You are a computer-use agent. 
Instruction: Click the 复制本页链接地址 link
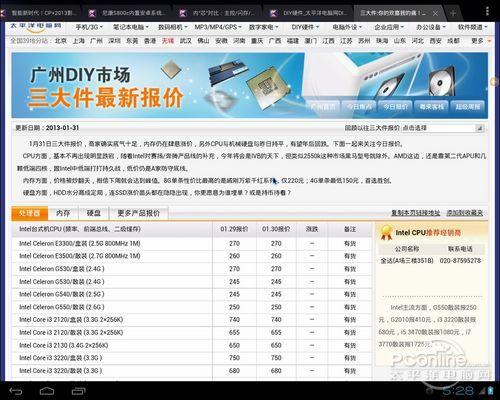[x=416, y=213]
